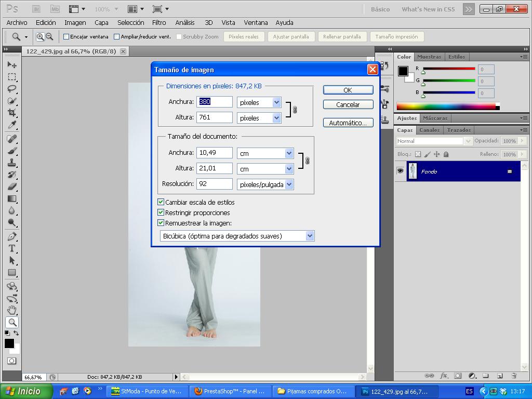Screen dimensions: 532x399
Task: Select the Lasso tool
Action: [x=12, y=88]
